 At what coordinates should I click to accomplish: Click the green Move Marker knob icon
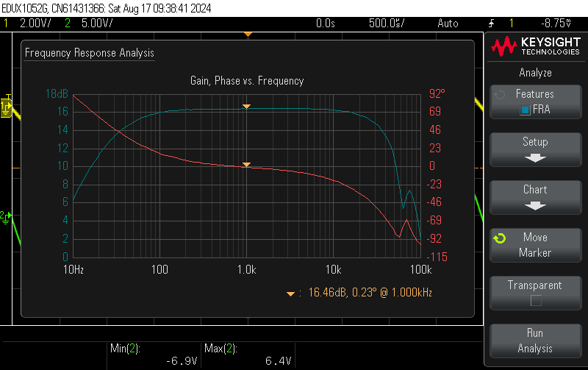tap(500, 238)
